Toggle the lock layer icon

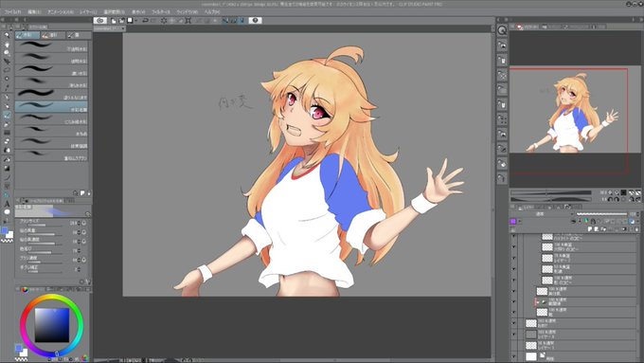tap(593, 221)
